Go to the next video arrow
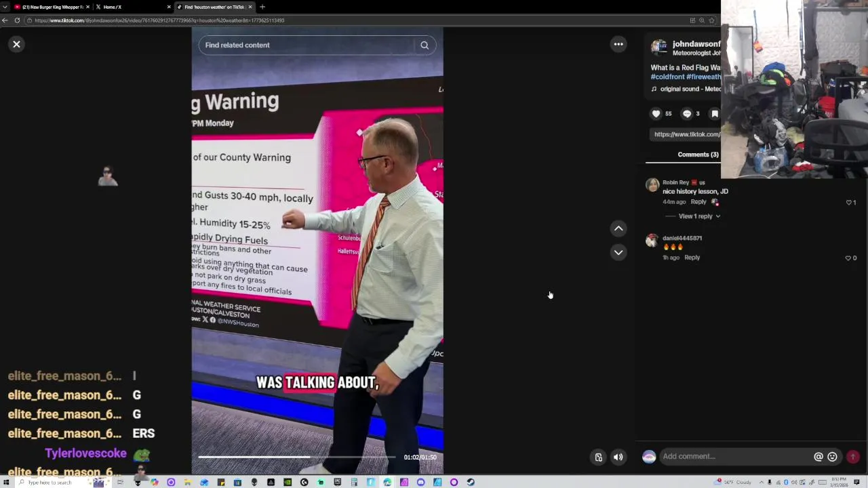 tap(618, 252)
